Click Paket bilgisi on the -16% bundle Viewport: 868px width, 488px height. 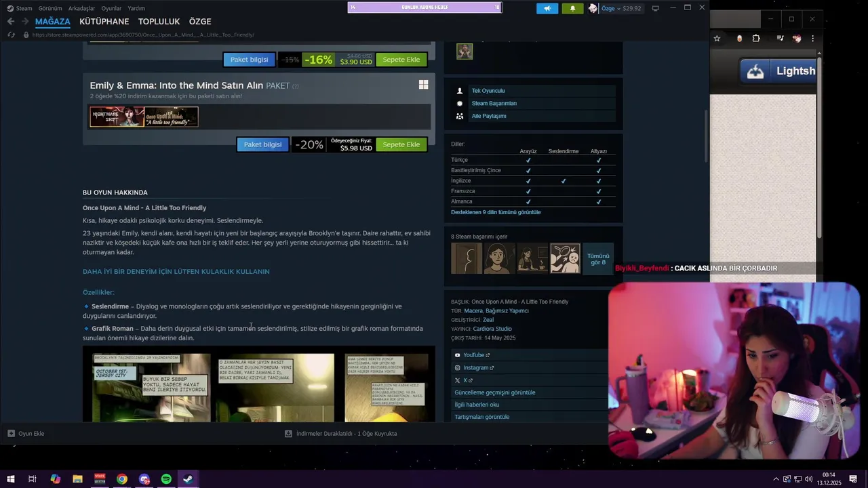click(x=249, y=60)
